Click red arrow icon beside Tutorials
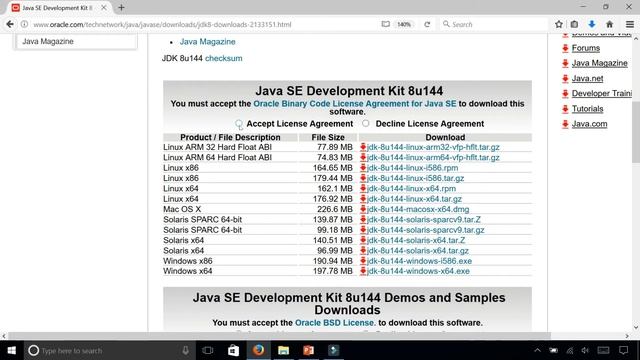 565,109
